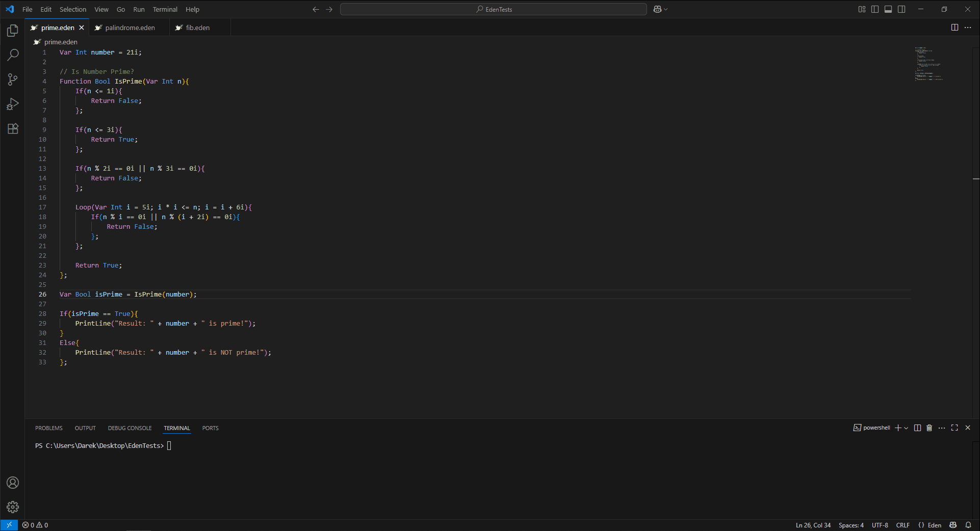Open the Copilot chat icon in title bar

657,9
